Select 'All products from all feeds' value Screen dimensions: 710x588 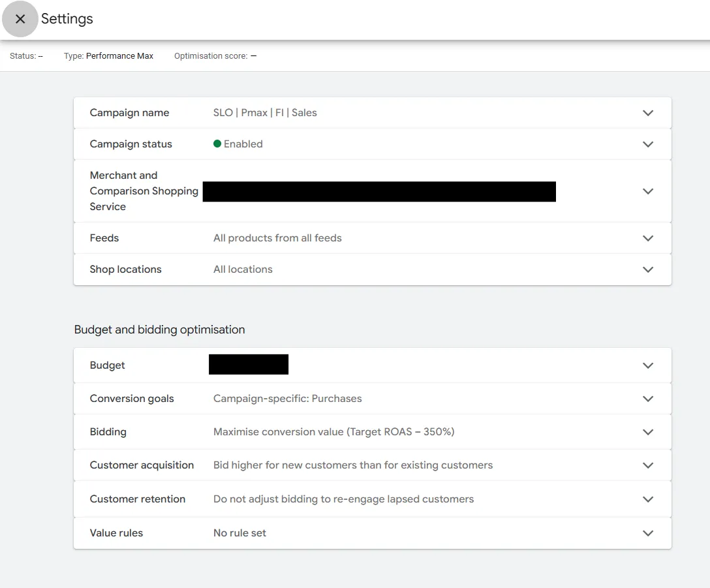[x=277, y=238]
